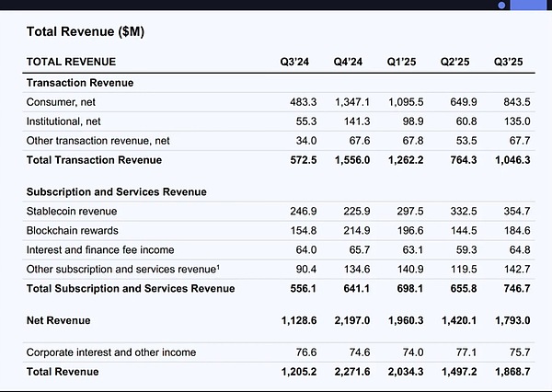Click the Total Revenue ($M) title
Viewport: 552px width, 392px height.
[x=86, y=32]
